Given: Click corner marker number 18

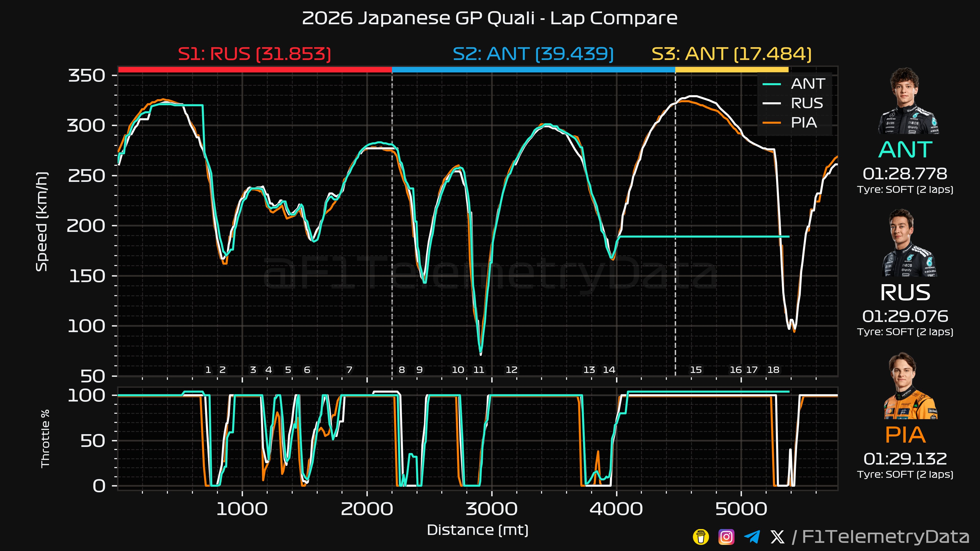Looking at the screenshot, I should (773, 370).
